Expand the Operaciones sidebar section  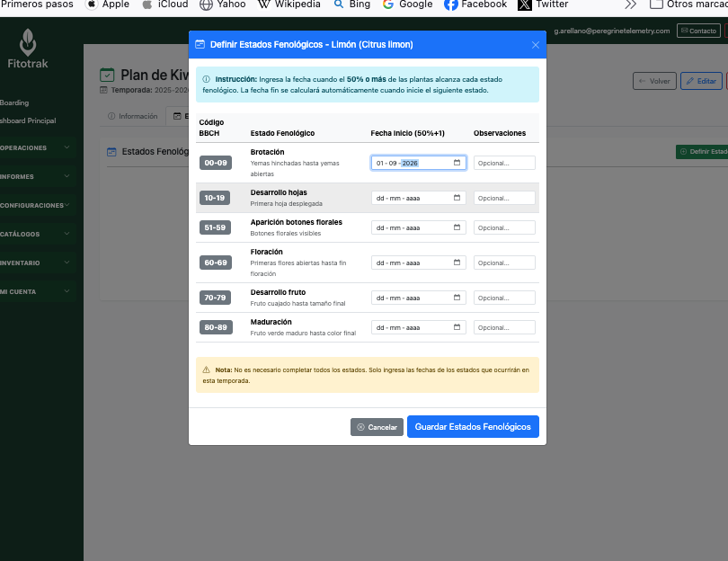(x=34, y=147)
